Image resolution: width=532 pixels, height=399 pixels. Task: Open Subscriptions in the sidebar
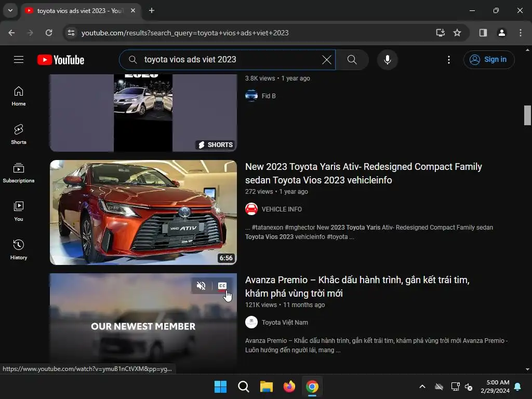tap(19, 172)
